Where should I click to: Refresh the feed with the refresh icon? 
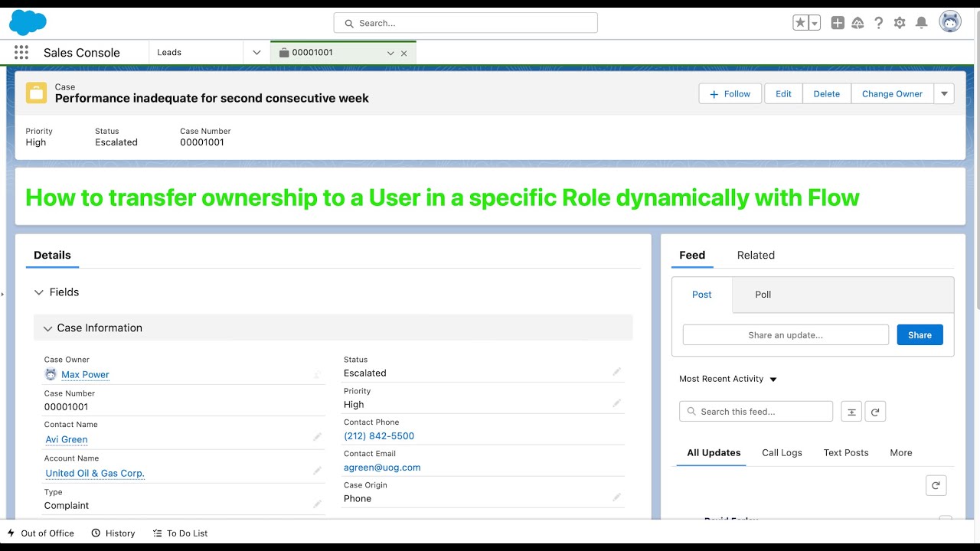(x=875, y=412)
